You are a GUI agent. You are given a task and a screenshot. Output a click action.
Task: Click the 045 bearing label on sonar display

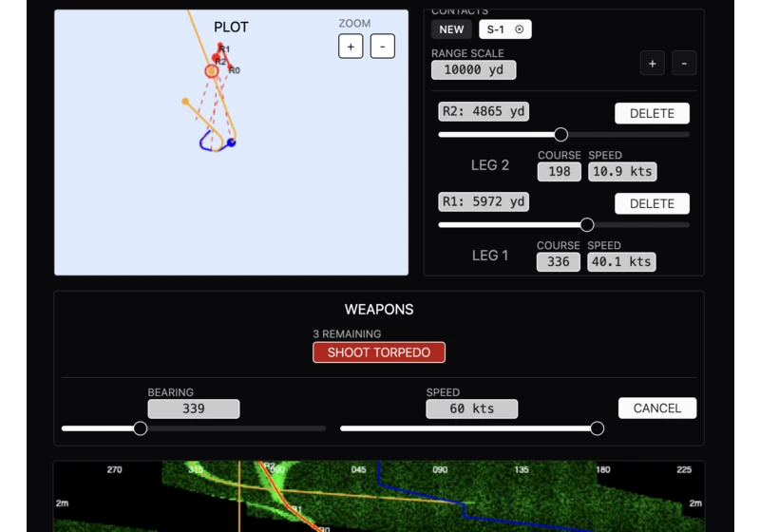point(358,470)
